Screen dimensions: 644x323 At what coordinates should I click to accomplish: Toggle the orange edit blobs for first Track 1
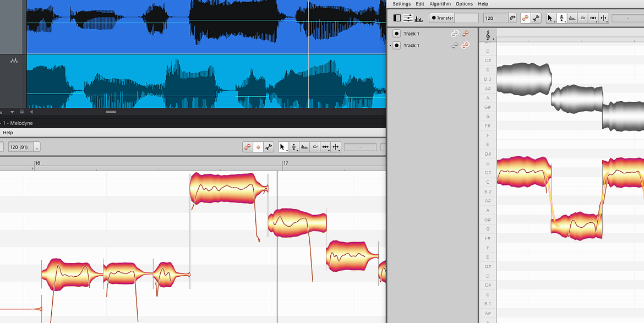[465, 34]
